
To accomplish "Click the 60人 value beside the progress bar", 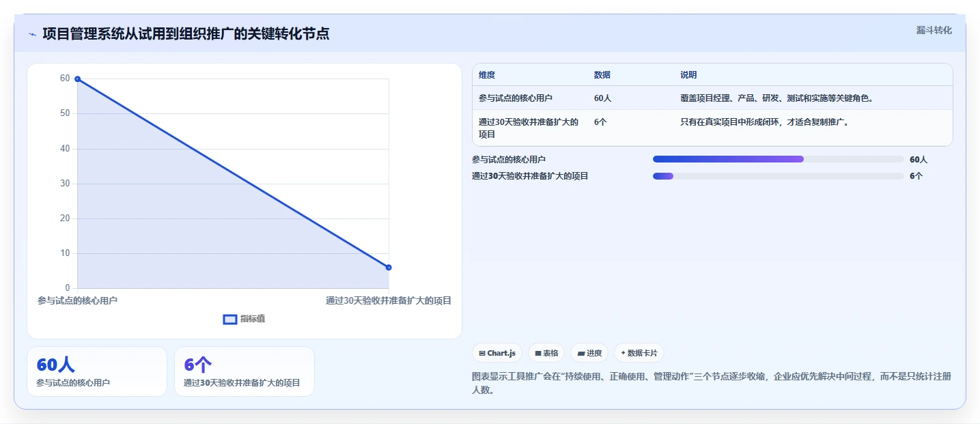I will point(919,160).
